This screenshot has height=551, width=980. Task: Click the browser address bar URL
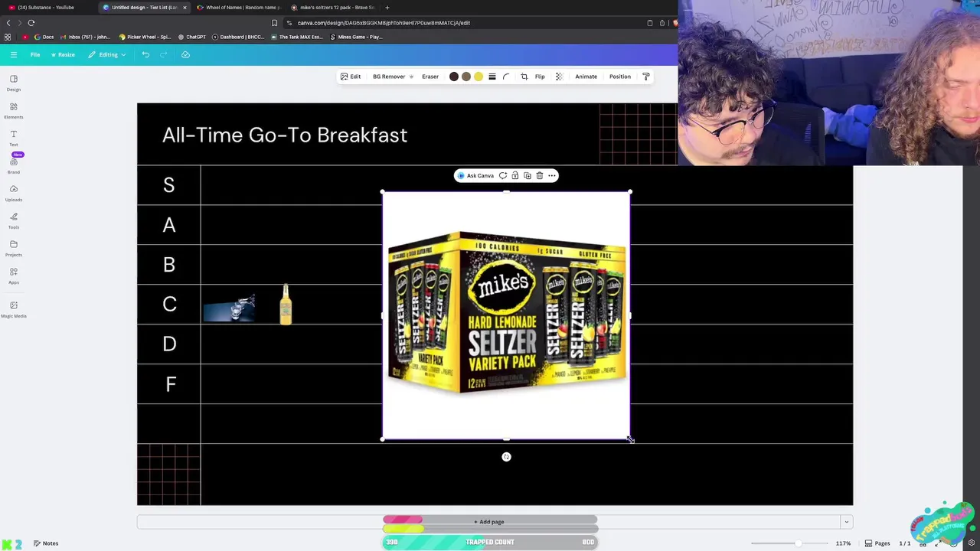384,23
